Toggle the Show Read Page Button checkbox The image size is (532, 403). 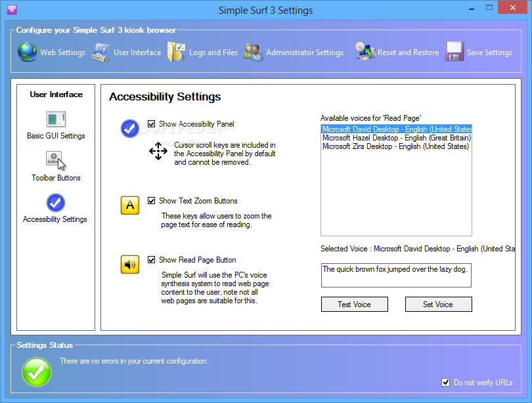coord(151,260)
